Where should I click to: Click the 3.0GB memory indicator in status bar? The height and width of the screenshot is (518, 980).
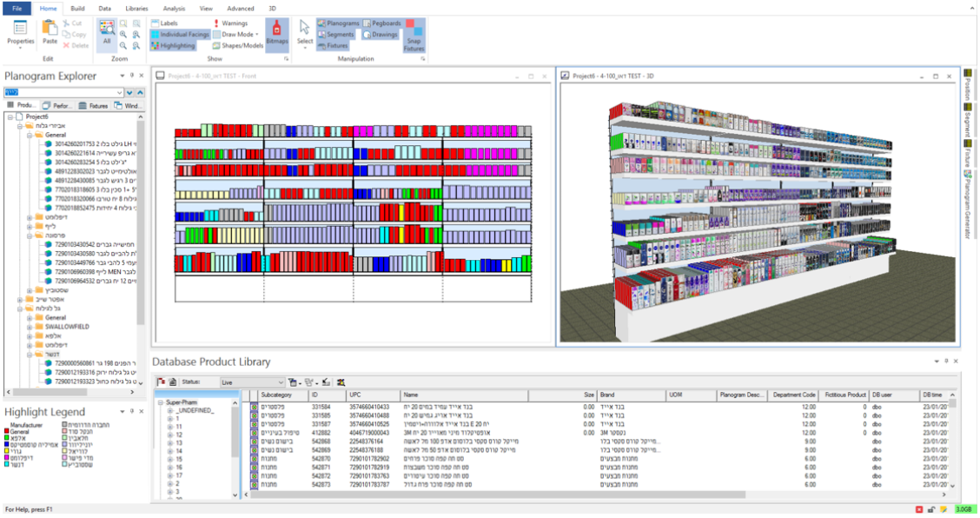coord(964,509)
